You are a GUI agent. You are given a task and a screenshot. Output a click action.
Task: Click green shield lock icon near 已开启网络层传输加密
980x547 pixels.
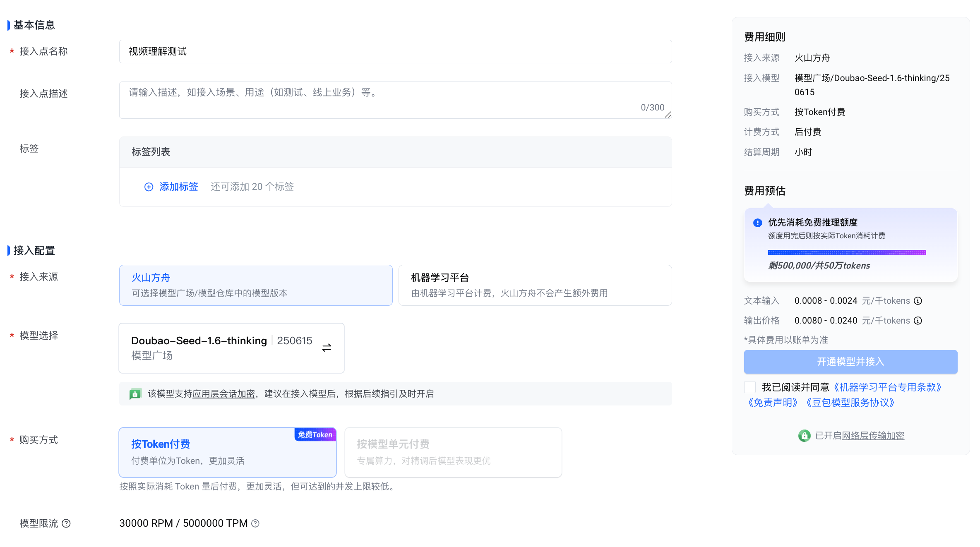(x=804, y=436)
